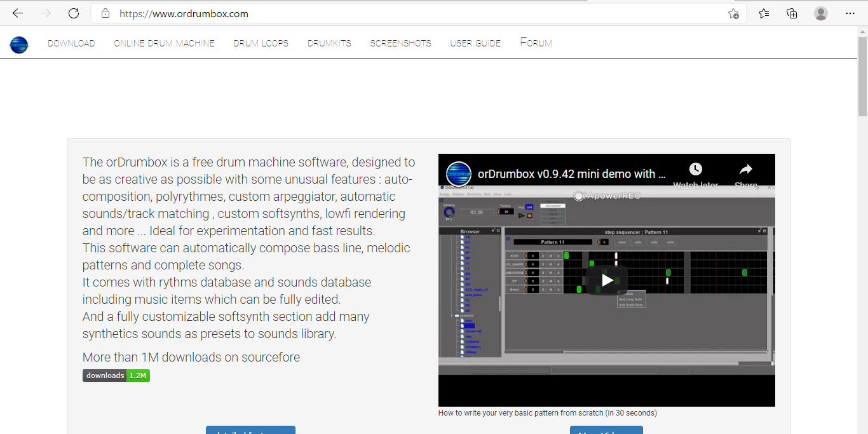Open the Collections icon in the toolbar
The image size is (868, 434).
(x=792, y=13)
